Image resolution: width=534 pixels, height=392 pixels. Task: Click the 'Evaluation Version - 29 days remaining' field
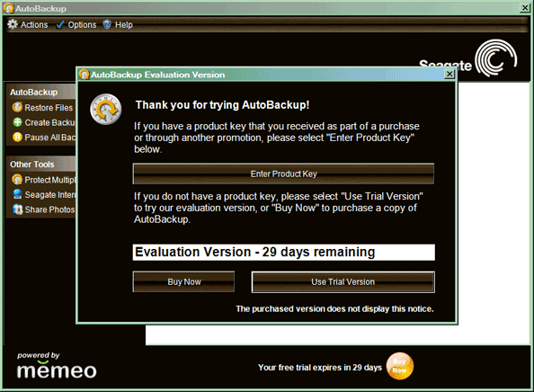(284, 252)
